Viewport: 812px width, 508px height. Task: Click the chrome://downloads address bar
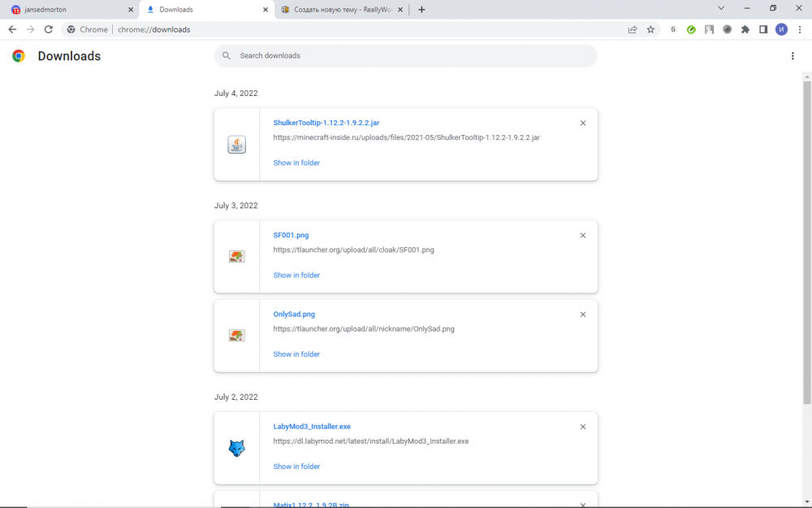pos(362,29)
